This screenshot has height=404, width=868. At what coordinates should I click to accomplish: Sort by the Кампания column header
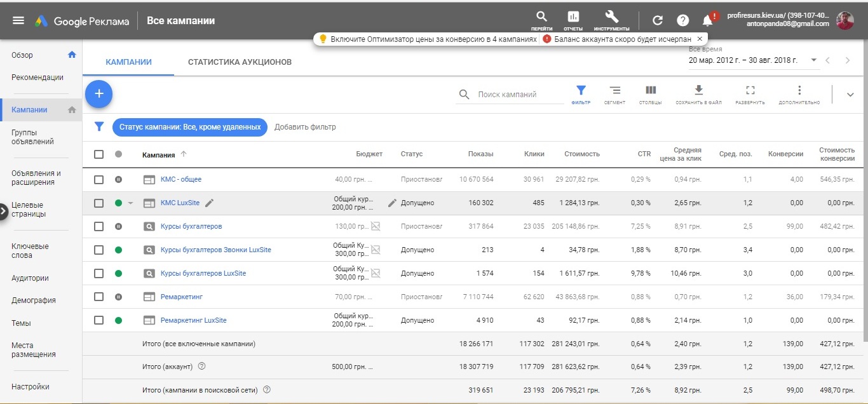tap(159, 154)
